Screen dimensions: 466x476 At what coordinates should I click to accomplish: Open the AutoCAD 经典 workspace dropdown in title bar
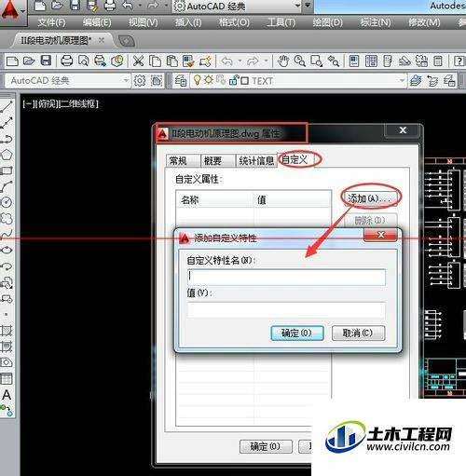point(297,6)
